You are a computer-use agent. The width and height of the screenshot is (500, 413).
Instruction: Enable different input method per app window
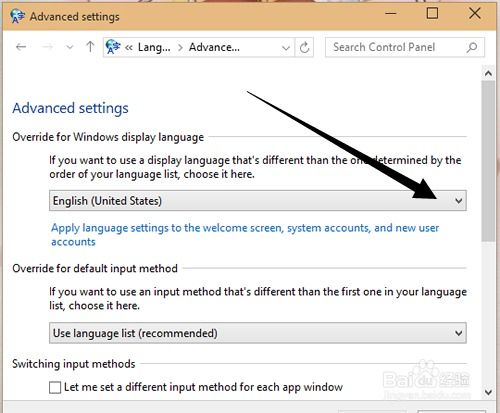tap(55, 388)
